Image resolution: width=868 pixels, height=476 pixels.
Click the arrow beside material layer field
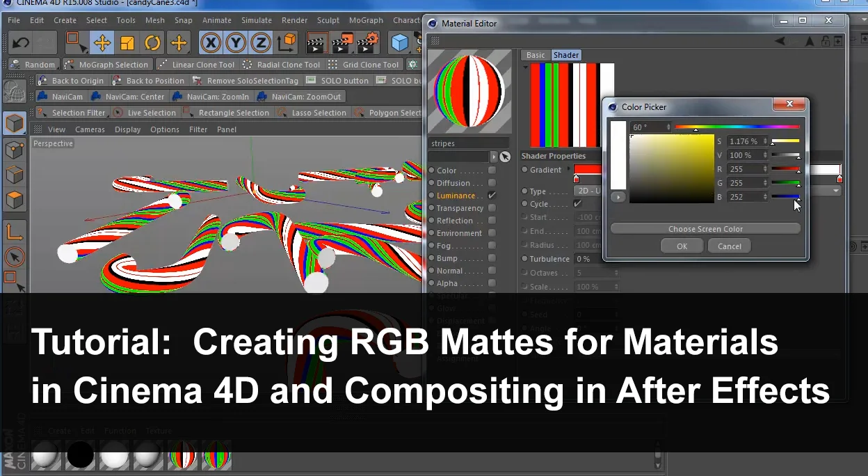494,157
